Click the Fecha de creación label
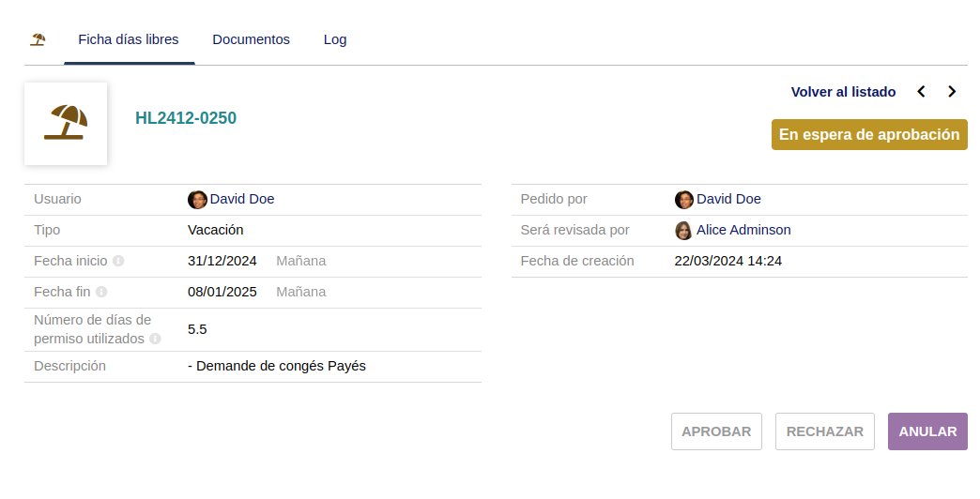Viewport: 980px width, 499px height. pyautogui.click(x=577, y=261)
